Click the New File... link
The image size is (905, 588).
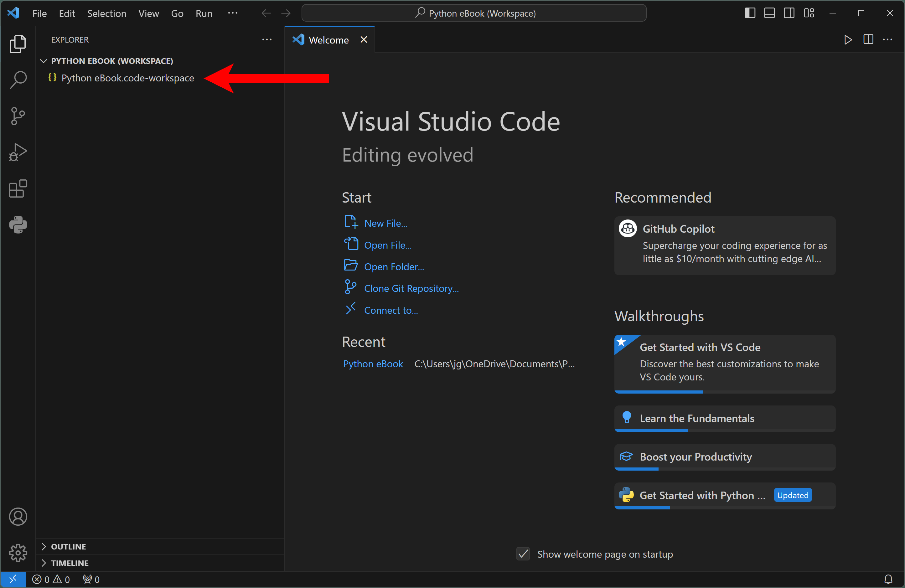385,223
